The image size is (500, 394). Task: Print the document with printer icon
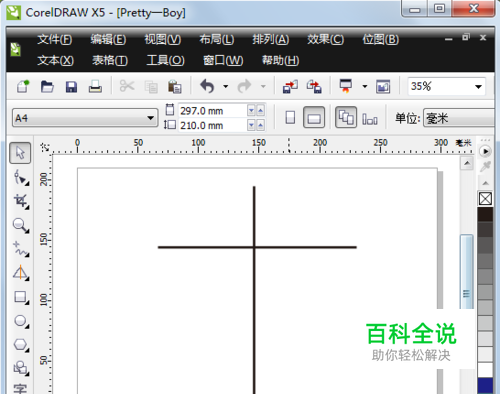pyautogui.click(x=95, y=87)
